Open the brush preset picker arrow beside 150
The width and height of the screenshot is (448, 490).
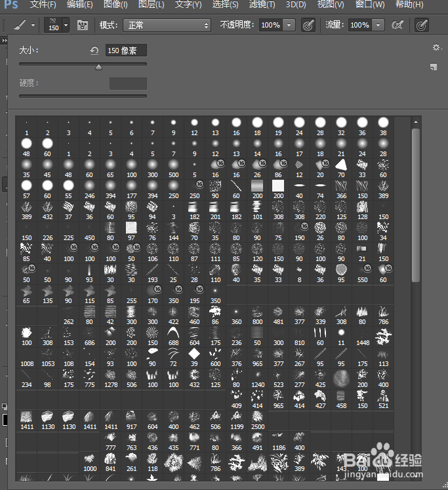pyautogui.click(x=66, y=25)
